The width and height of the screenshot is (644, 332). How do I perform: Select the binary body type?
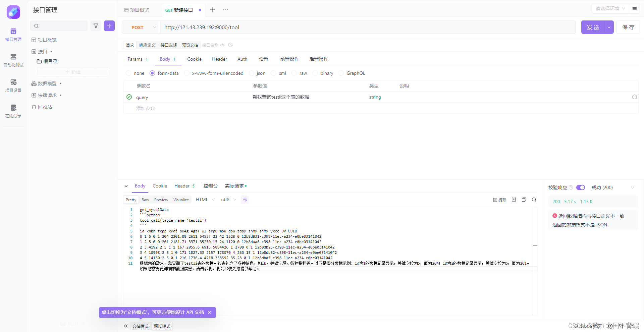pyautogui.click(x=323, y=73)
